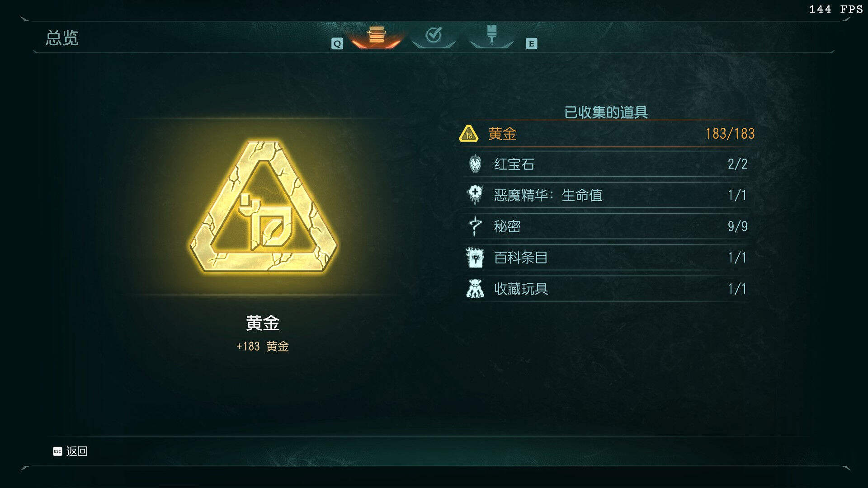868x488 pixels.
Task: Select the 红宝石 list entry
Action: pyautogui.click(x=607, y=164)
